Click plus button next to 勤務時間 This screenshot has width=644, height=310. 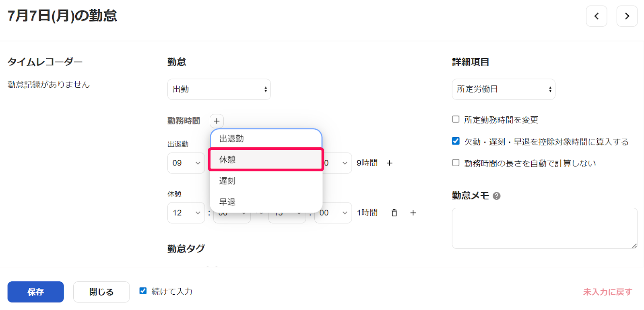tap(217, 121)
